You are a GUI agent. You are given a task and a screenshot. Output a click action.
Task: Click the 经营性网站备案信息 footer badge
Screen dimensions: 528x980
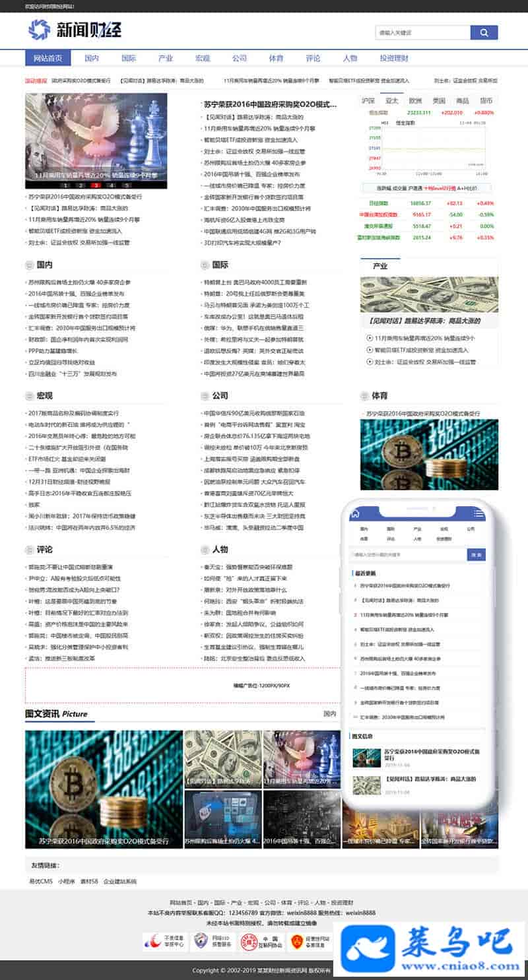(310, 941)
